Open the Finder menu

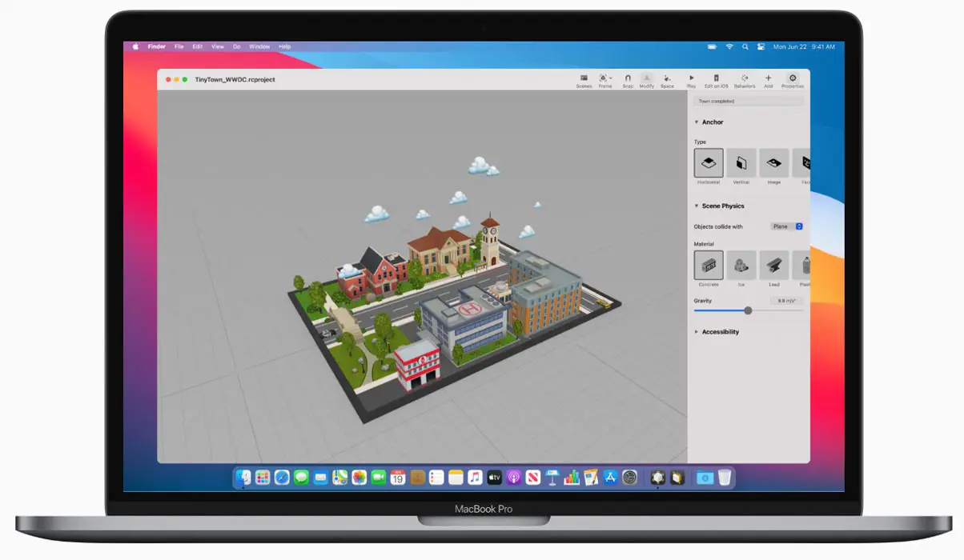coord(157,47)
